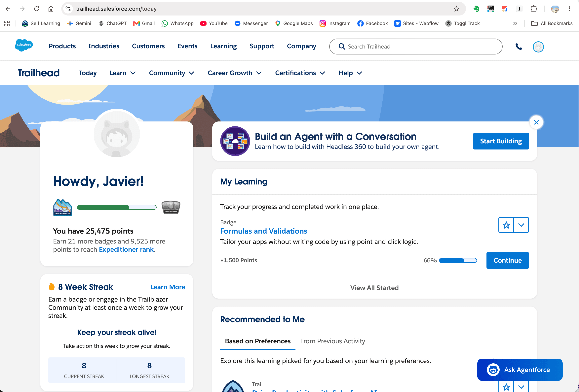Viewport: 579px width, 392px height.
Task: Open the Self Learning bookmark
Action: point(41,23)
